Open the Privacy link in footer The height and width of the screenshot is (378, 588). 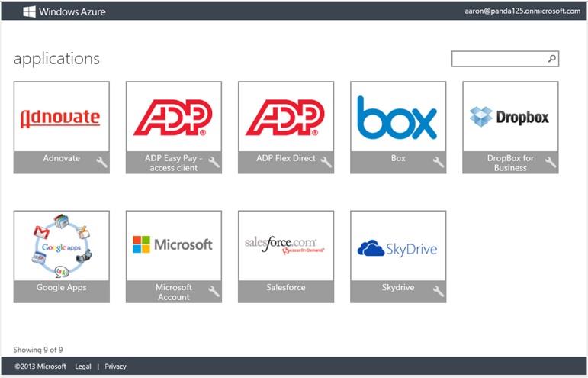pos(115,367)
